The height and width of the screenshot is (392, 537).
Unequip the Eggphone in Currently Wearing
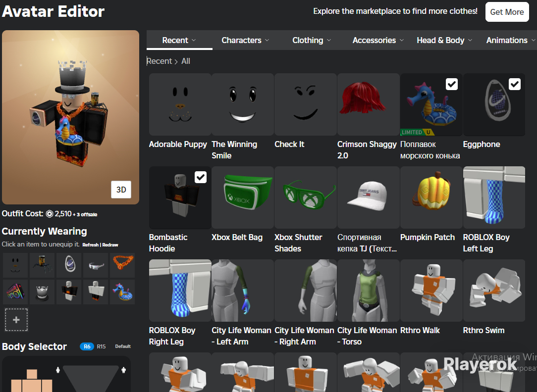[69, 265]
